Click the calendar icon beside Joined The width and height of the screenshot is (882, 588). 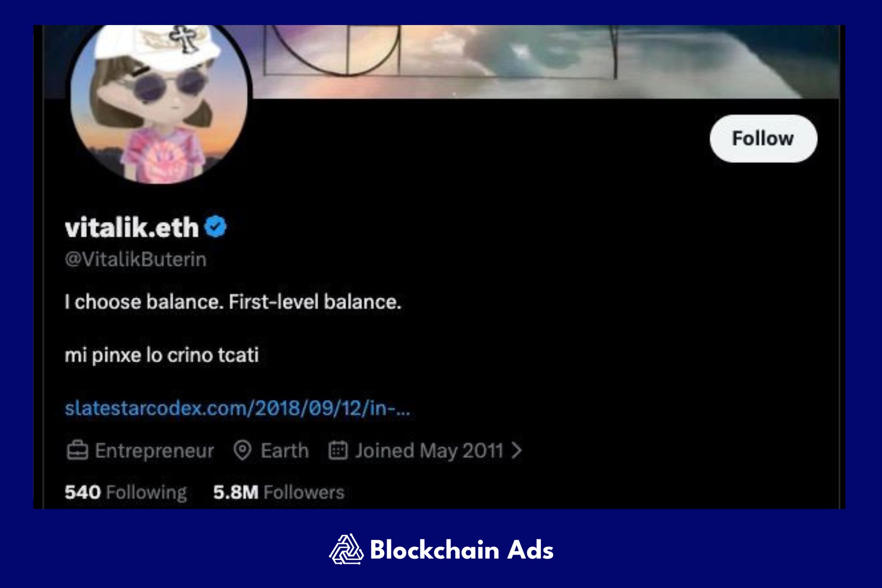[338, 450]
